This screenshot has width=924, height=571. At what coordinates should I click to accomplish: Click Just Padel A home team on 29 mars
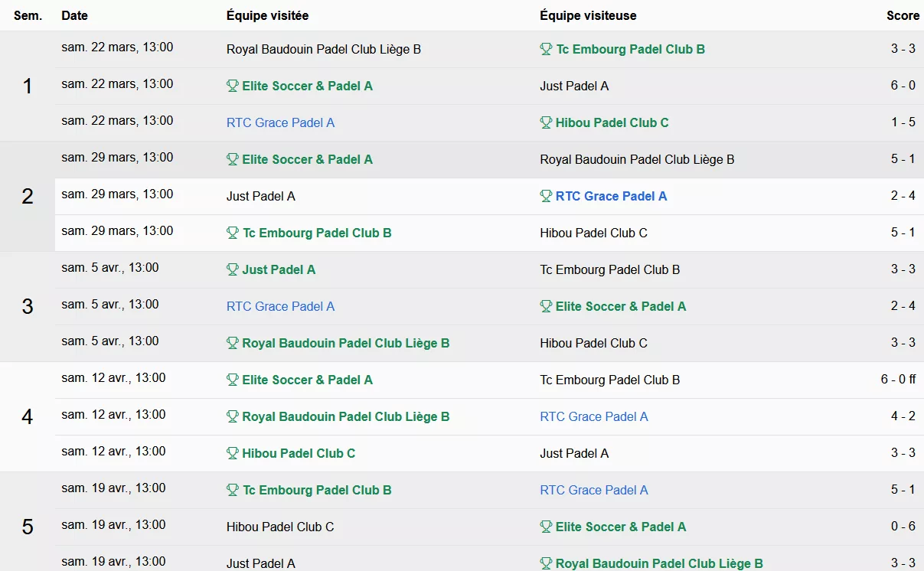(x=260, y=196)
